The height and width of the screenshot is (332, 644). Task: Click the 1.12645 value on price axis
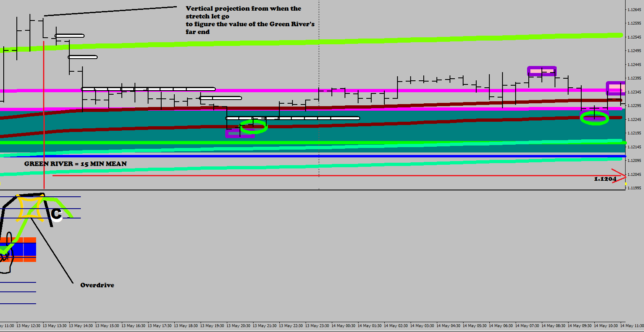[x=634, y=10]
